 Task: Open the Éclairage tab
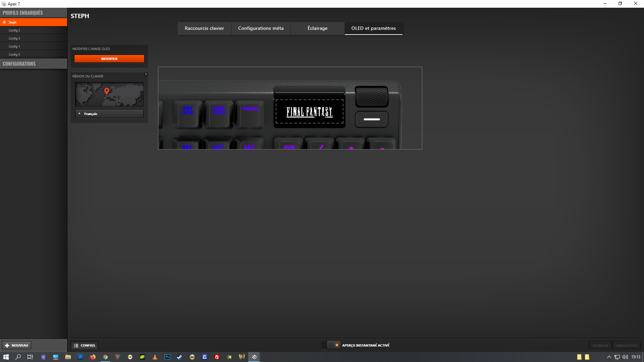coord(317,28)
